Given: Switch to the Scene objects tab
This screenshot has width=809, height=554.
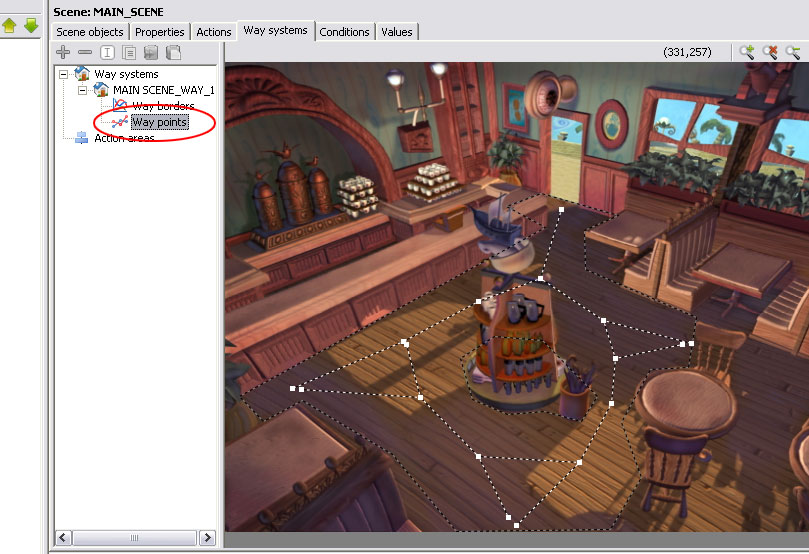Looking at the screenshot, I should pyautogui.click(x=90, y=32).
